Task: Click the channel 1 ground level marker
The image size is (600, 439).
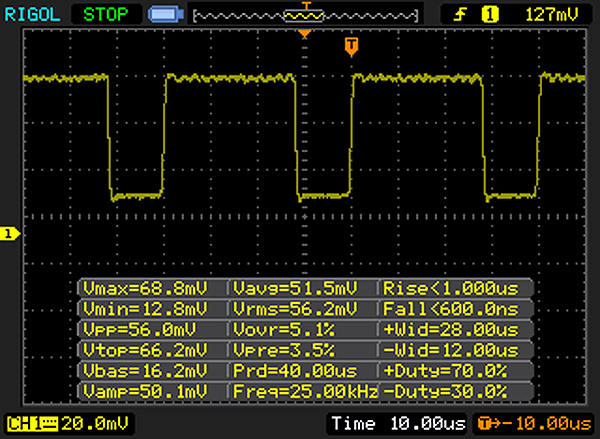Action: tap(9, 234)
